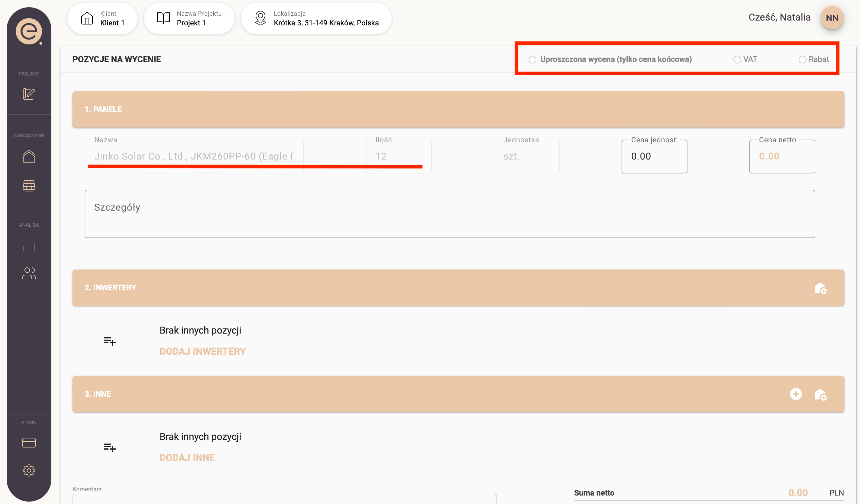
Task: Click 'Brak innych pozycji' under Inne
Action: coord(200,437)
